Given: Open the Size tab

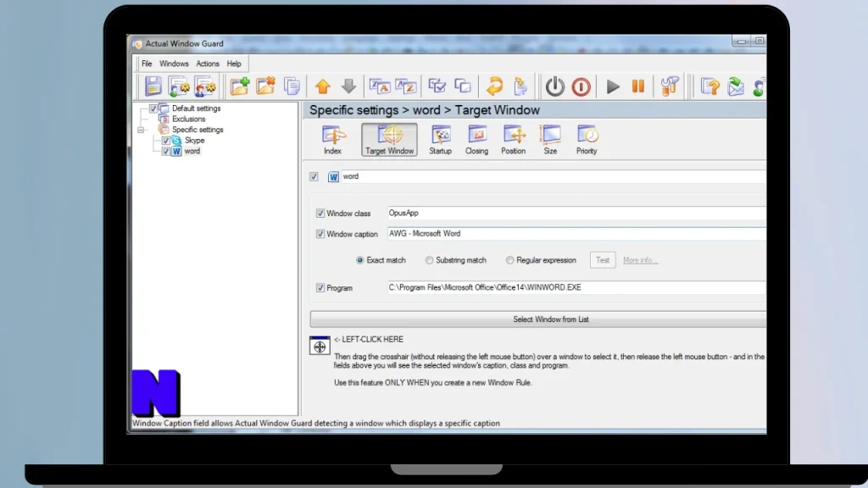Looking at the screenshot, I should (x=550, y=140).
